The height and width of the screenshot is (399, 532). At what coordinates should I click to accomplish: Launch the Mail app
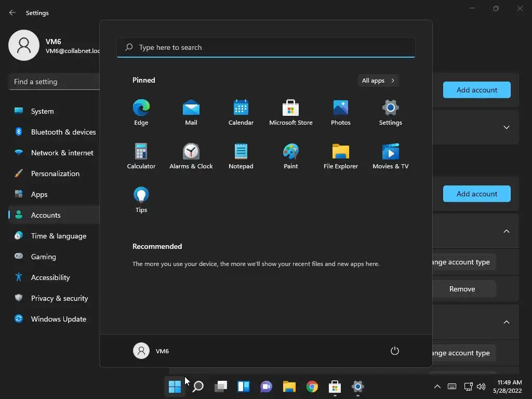(x=191, y=112)
